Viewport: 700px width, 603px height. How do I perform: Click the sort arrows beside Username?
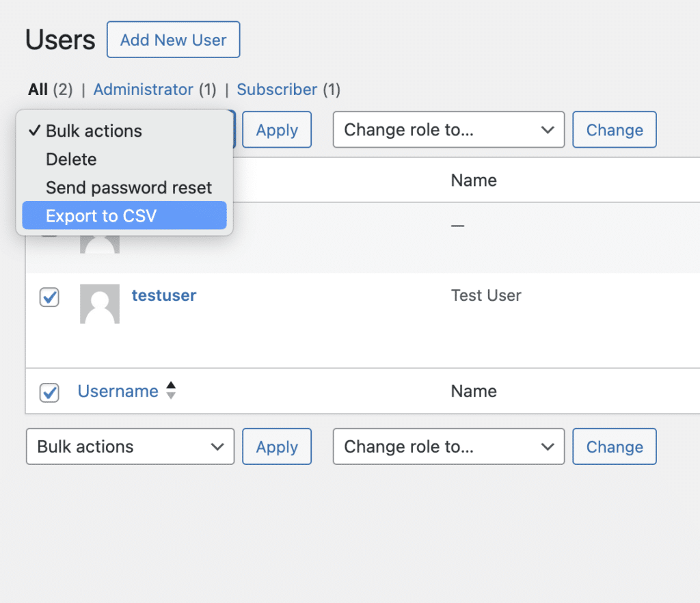(x=171, y=391)
